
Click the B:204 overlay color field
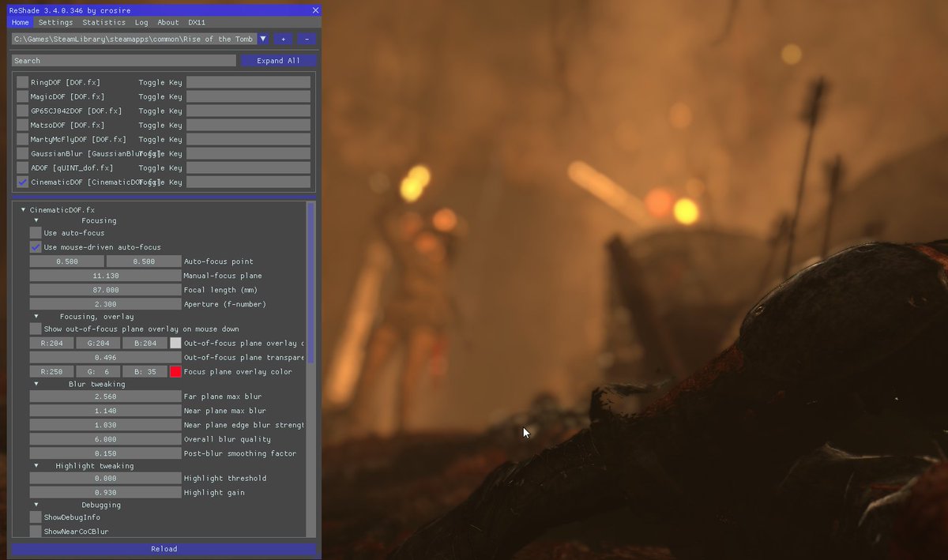(x=145, y=343)
